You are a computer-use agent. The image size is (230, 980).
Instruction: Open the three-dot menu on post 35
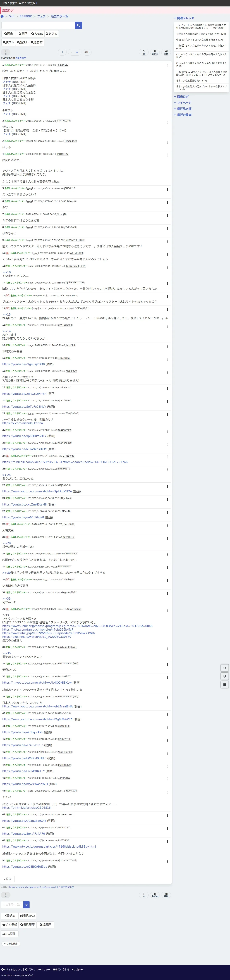[x=167, y=610]
